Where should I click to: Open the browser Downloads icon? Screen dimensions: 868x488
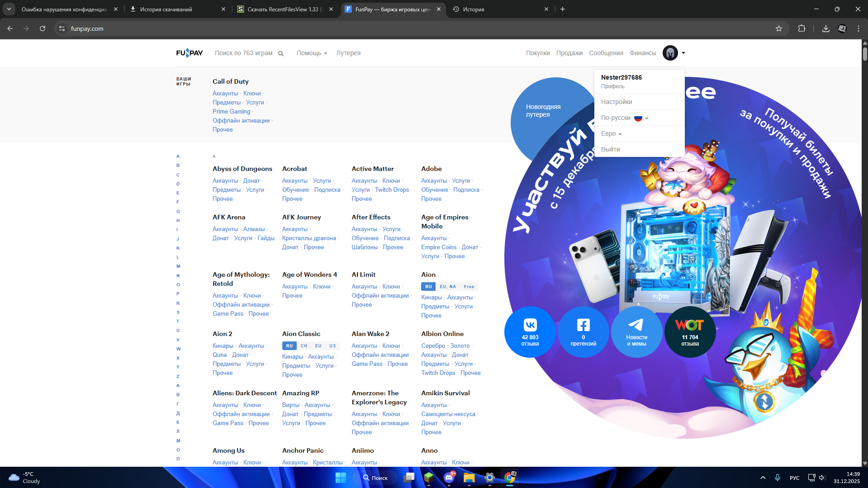tap(825, 28)
